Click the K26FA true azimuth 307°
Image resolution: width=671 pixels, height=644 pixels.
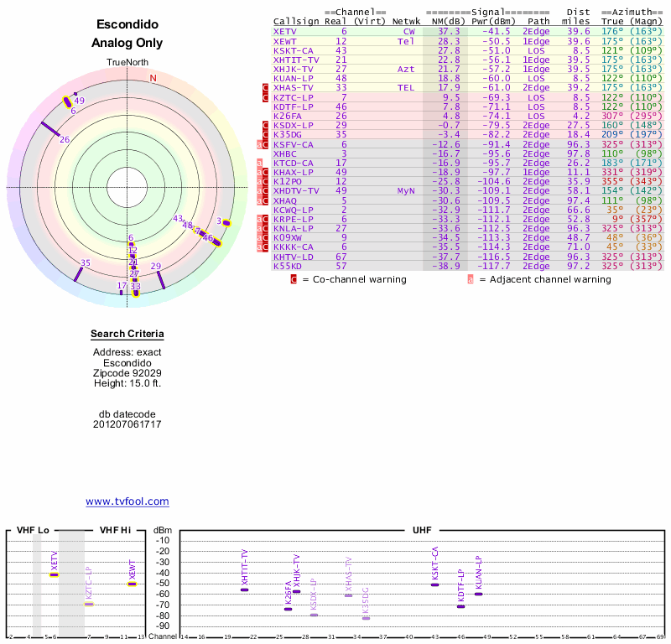click(612, 116)
